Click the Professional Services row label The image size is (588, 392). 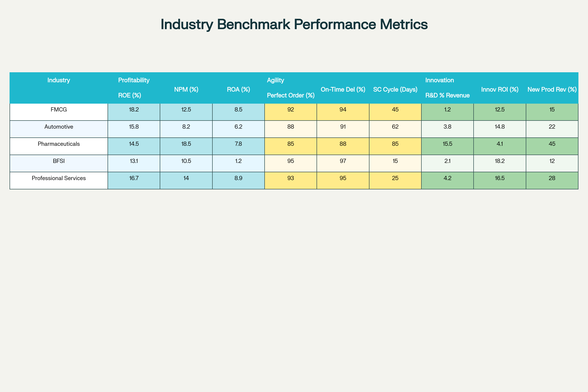point(59,178)
